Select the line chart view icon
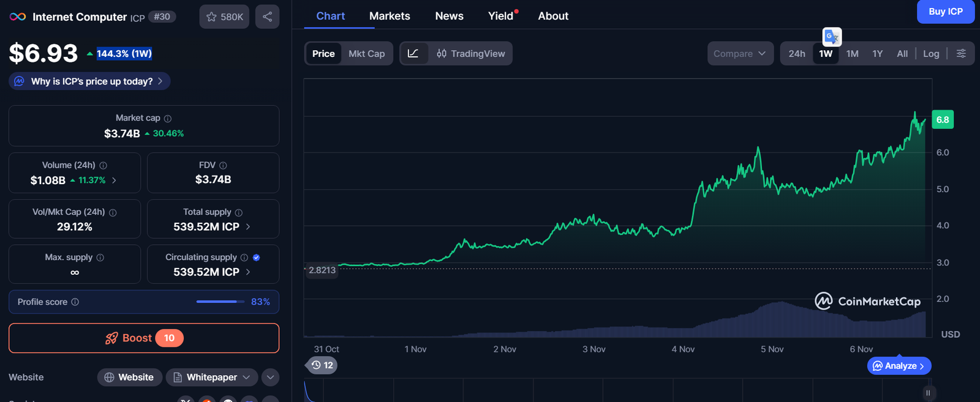 (x=413, y=53)
